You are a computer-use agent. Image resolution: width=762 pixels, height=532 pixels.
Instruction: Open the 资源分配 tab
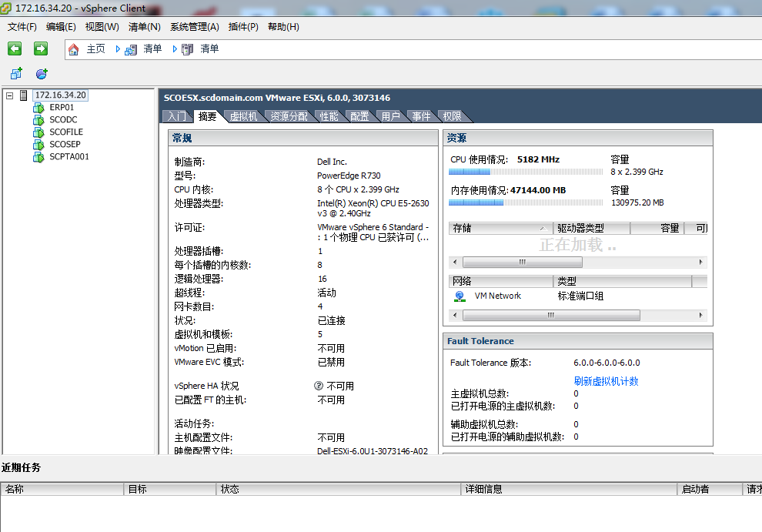tap(289, 116)
